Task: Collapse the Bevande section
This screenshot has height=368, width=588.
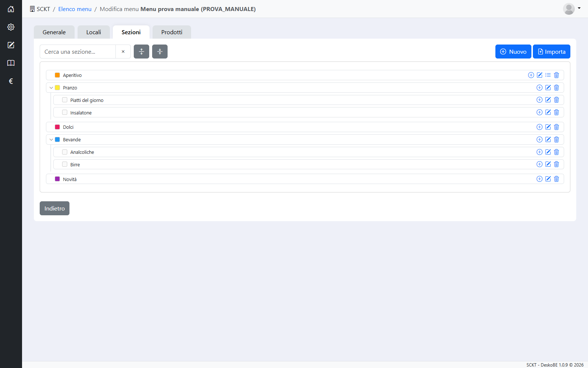Action: pyautogui.click(x=51, y=139)
